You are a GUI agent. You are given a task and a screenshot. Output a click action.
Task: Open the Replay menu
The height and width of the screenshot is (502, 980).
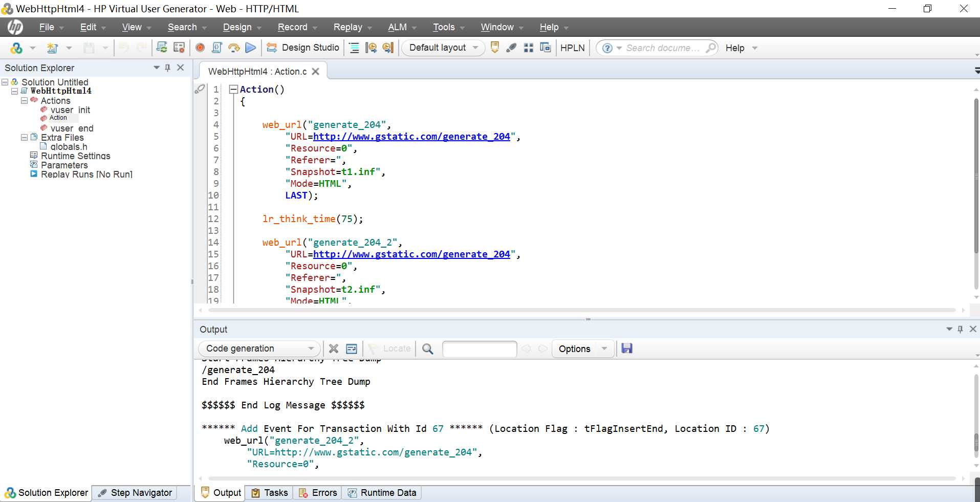point(352,27)
